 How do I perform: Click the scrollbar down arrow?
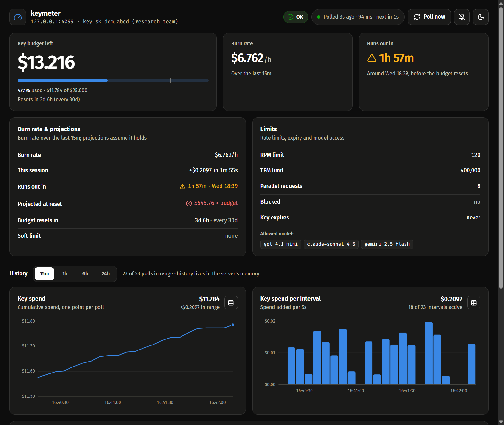501,422
